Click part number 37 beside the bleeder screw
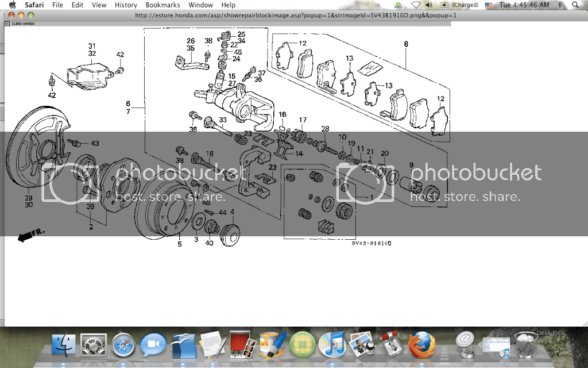 click(261, 73)
